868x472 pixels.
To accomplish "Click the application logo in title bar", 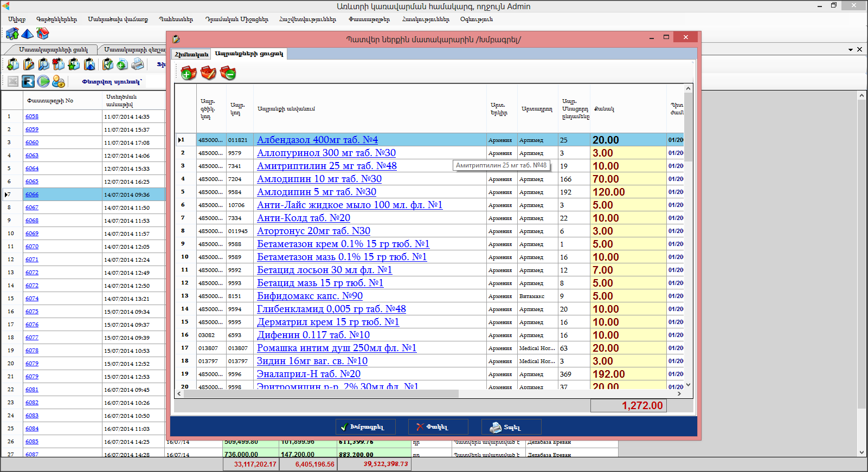I will (x=6, y=6).
